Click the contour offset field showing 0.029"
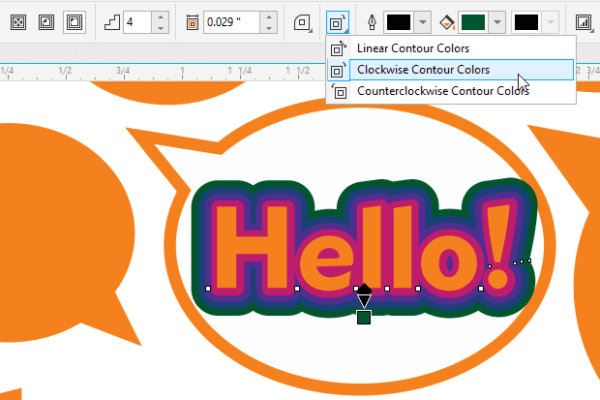The width and height of the screenshot is (600, 400). (230, 20)
